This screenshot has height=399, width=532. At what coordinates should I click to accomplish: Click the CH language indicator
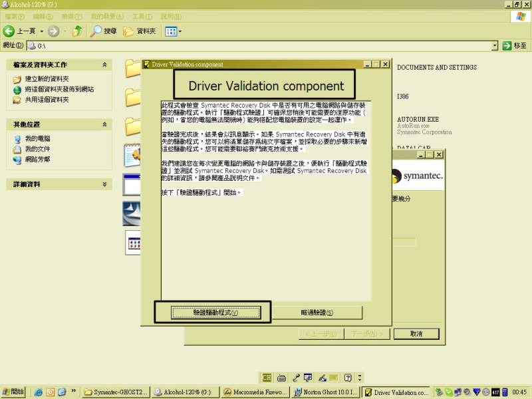point(267,378)
